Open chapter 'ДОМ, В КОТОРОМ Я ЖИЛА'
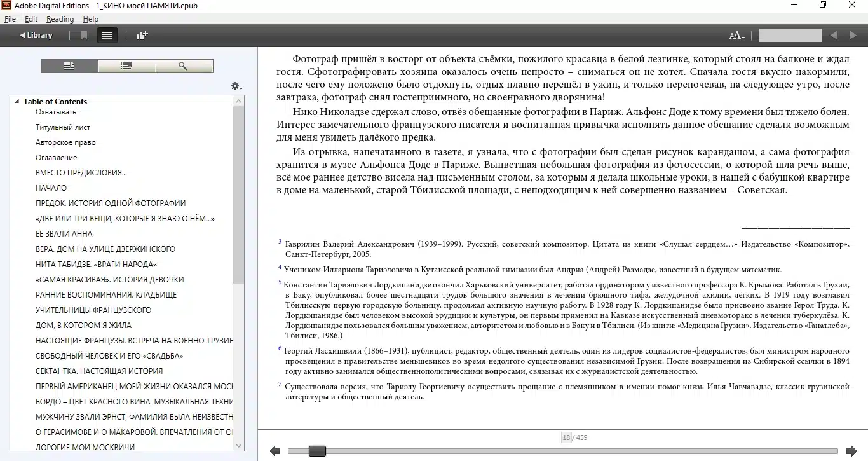This screenshot has width=868, height=461. 84,326
